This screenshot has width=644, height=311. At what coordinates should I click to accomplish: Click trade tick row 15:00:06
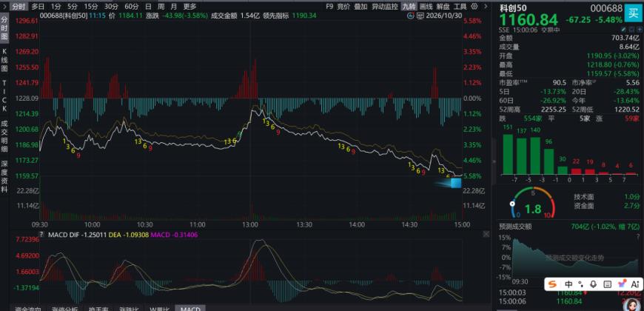coord(568,301)
